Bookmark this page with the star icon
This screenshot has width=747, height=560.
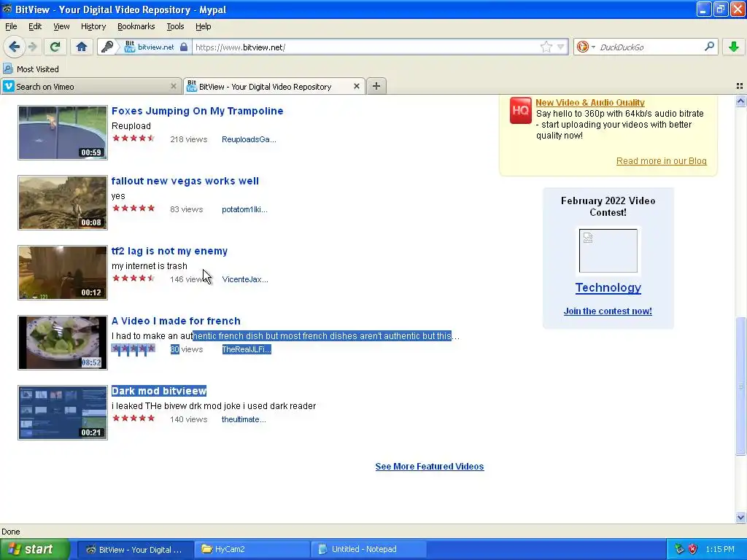(x=546, y=47)
